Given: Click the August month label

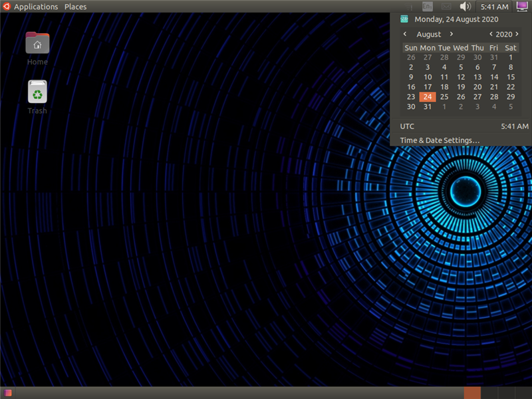Looking at the screenshot, I should (429, 35).
